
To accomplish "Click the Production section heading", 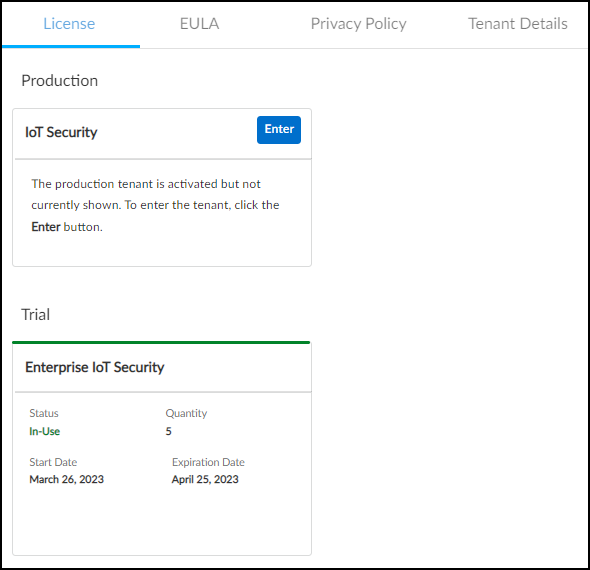I will 59,81.
